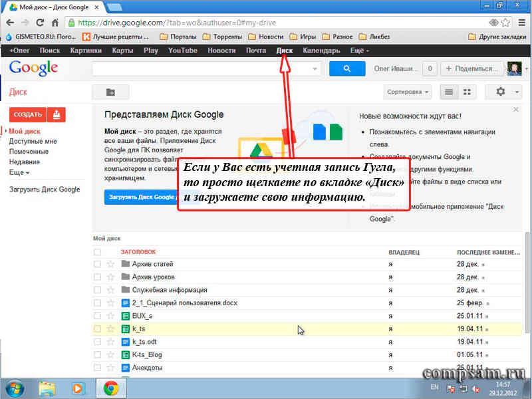Open the user profile photo
532x399 pixels.
[514, 68]
